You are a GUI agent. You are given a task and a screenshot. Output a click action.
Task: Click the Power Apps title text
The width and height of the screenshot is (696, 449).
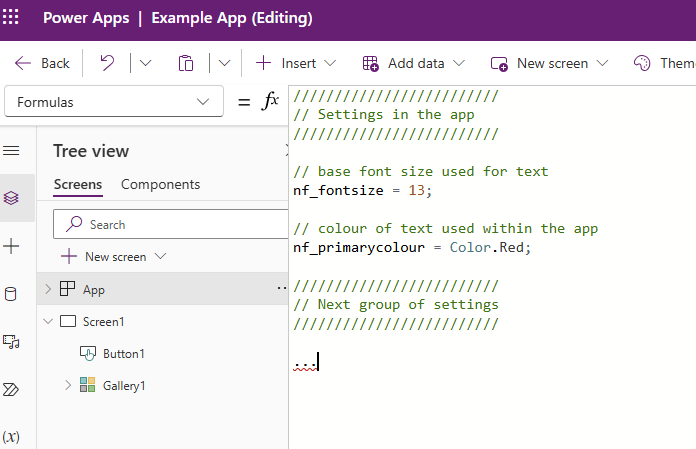86,18
